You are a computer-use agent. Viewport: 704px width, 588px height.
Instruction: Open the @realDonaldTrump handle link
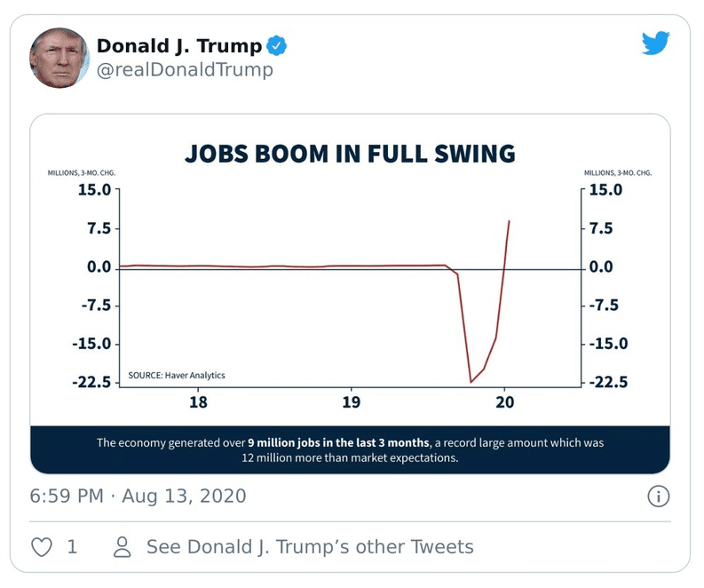pyautogui.click(x=184, y=70)
